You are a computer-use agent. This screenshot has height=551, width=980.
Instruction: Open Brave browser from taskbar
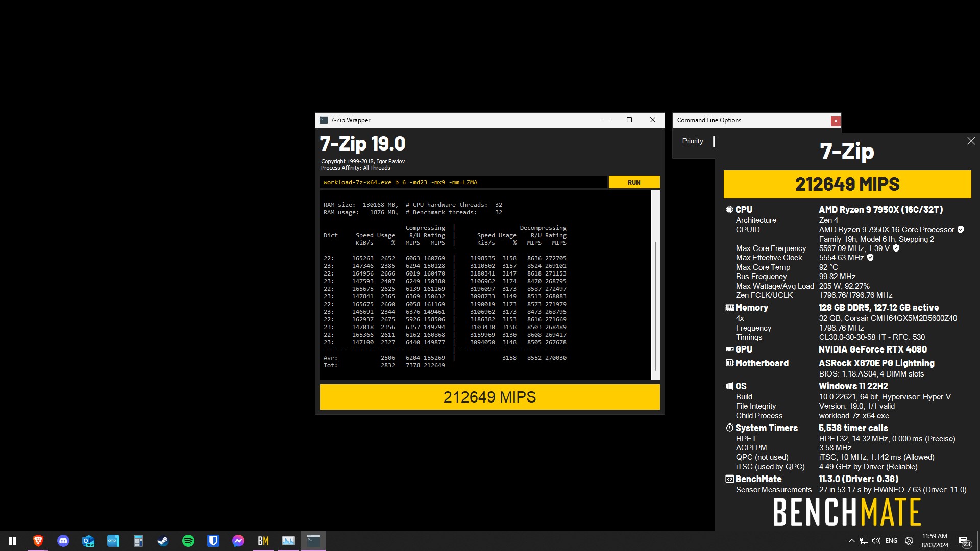[x=38, y=541]
